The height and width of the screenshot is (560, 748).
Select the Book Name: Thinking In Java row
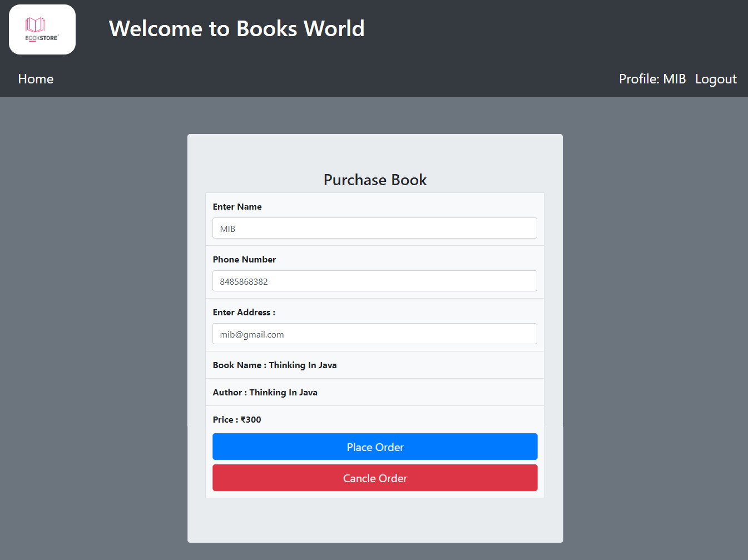click(x=275, y=365)
